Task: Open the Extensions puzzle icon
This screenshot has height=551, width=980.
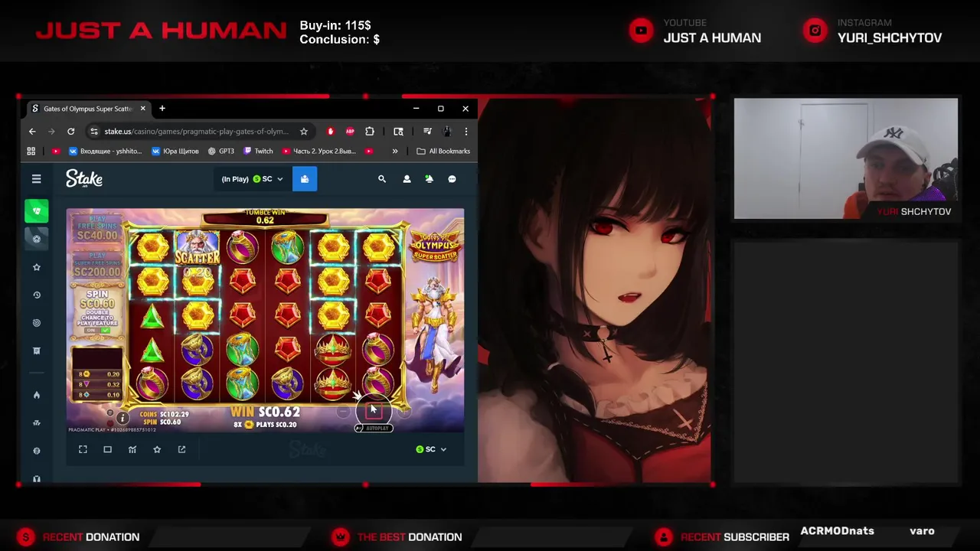Action: [370, 132]
